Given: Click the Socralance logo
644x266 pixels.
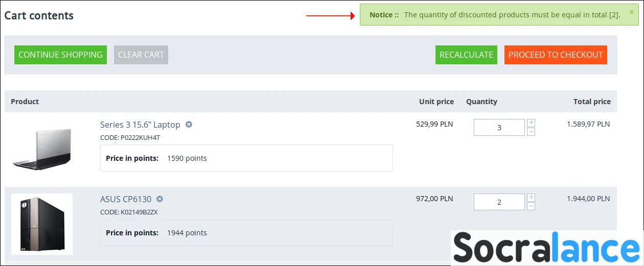Looking at the screenshot, I should [547, 249].
